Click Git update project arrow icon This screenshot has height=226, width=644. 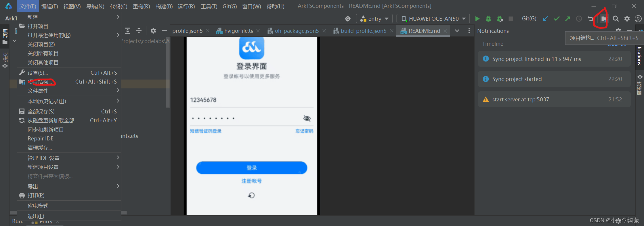[x=545, y=19]
